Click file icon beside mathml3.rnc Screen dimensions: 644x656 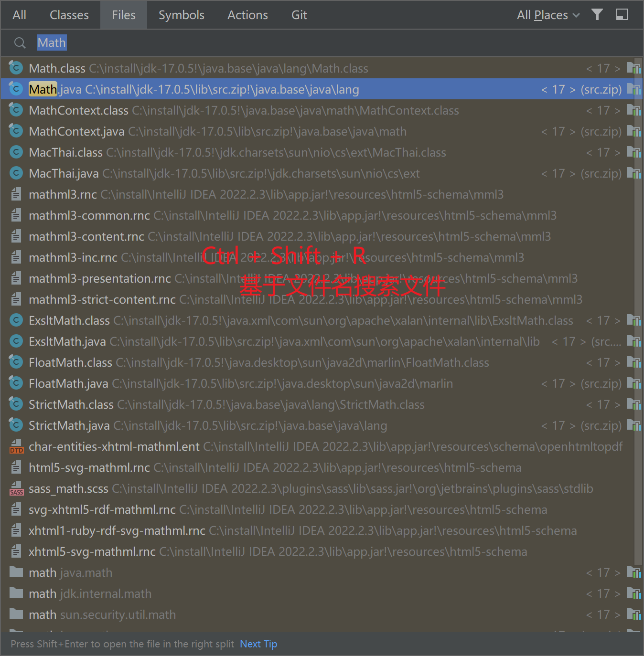[x=16, y=194]
